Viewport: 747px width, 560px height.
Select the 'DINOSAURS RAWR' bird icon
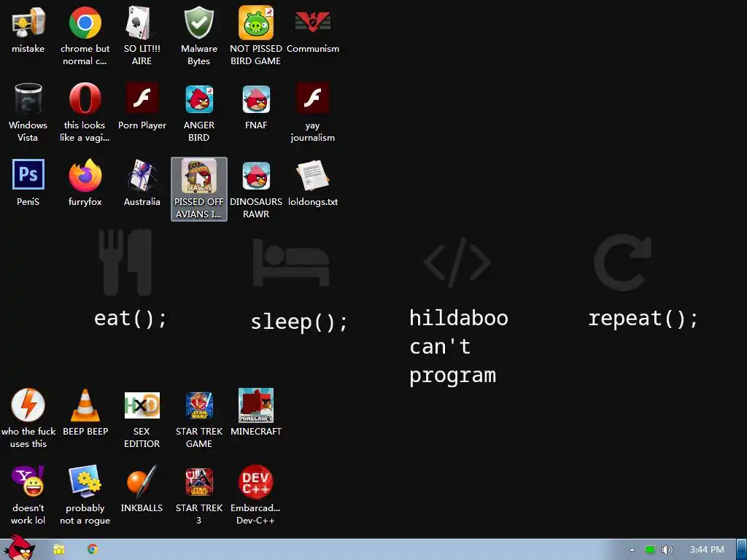[x=256, y=176]
